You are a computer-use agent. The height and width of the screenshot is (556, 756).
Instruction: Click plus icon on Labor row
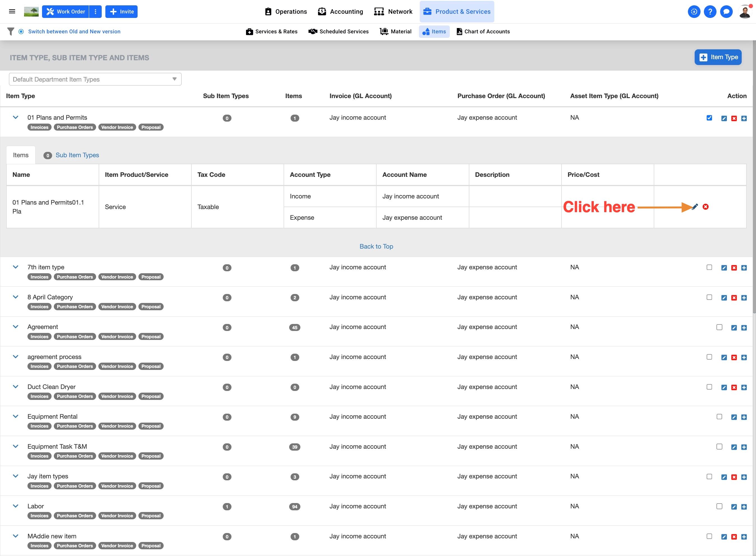pos(744,507)
